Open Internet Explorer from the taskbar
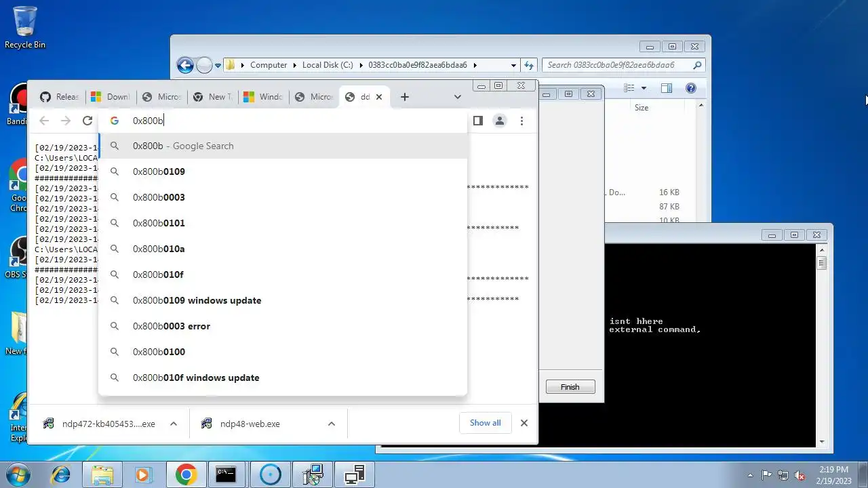 click(61, 475)
